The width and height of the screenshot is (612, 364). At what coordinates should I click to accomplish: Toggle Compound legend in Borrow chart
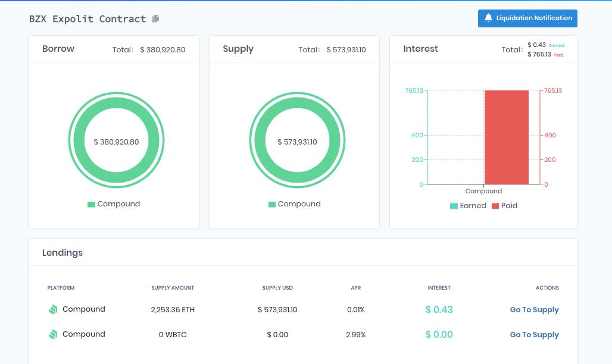[114, 204]
